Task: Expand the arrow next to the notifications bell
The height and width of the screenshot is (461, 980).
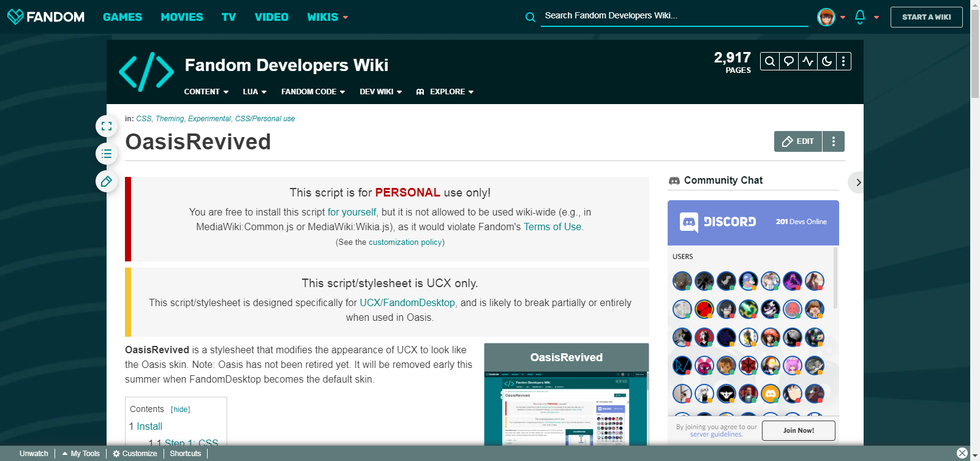Action: click(x=876, y=17)
